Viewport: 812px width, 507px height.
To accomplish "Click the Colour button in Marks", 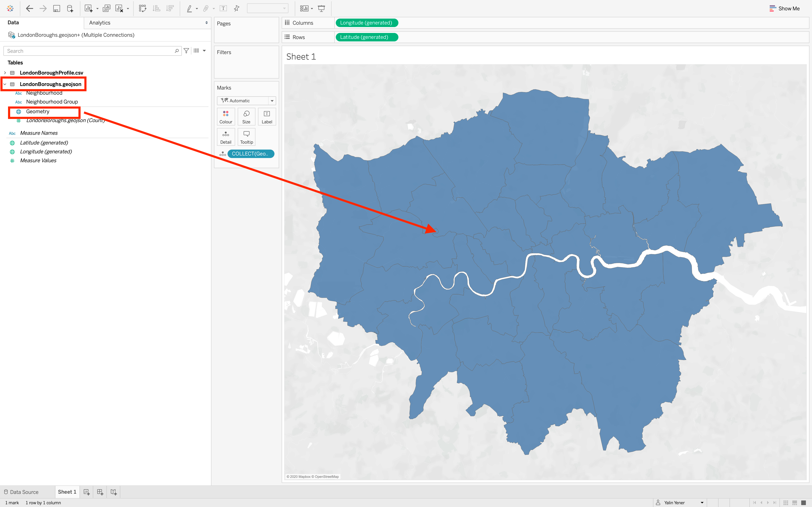I will 225,117.
